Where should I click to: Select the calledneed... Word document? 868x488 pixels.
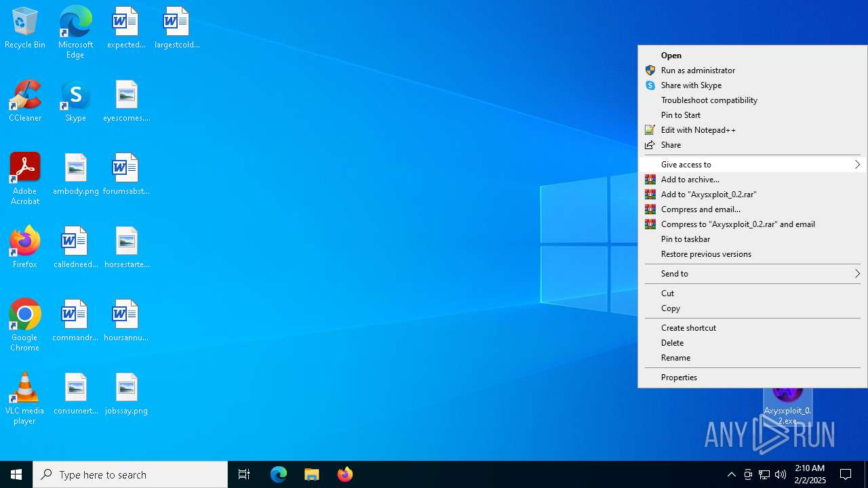pos(76,248)
